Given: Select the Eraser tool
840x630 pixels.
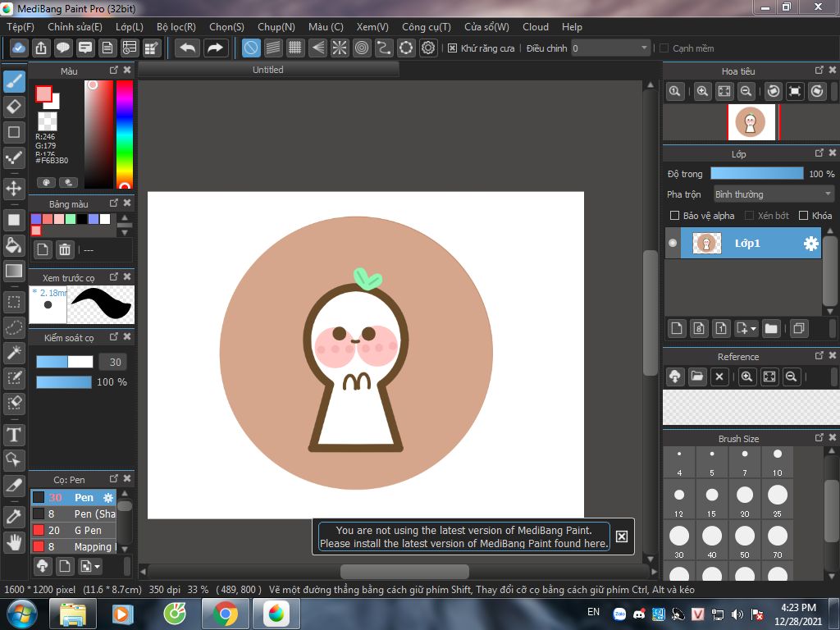Looking at the screenshot, I should pos(15,107).
